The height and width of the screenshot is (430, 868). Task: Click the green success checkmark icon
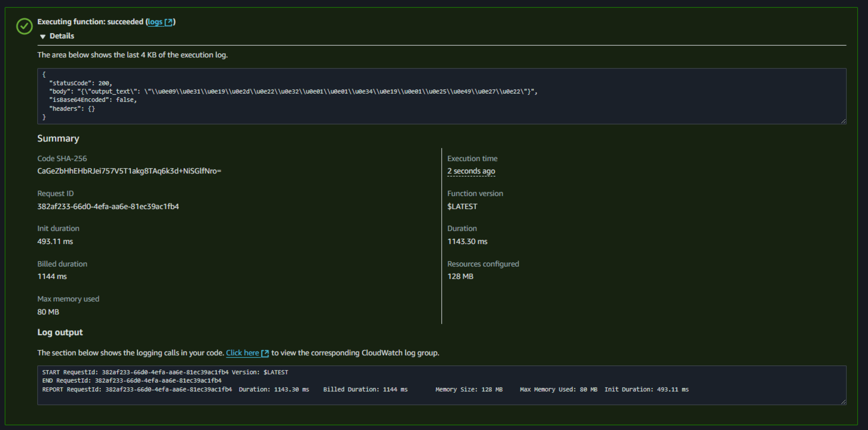(x=24, y=26)
